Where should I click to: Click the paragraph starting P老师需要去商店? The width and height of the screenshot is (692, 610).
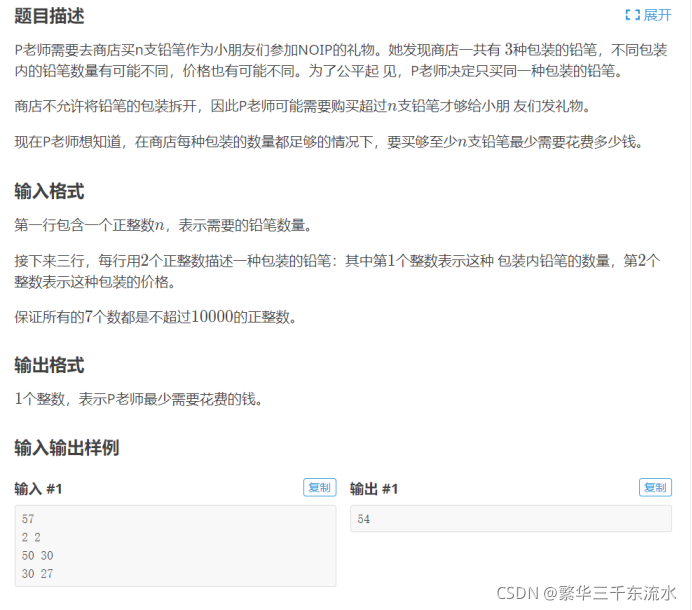341,60
